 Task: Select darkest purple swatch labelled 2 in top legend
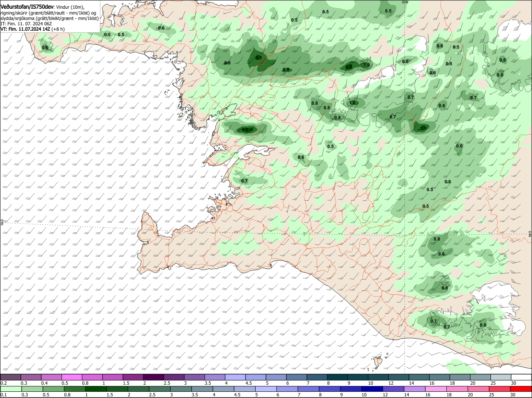point(153,377)
